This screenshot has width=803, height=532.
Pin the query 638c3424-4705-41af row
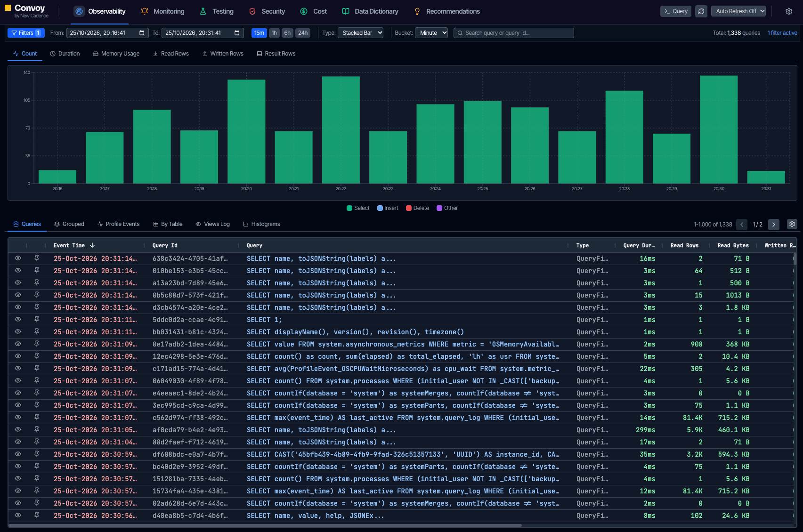37,258
